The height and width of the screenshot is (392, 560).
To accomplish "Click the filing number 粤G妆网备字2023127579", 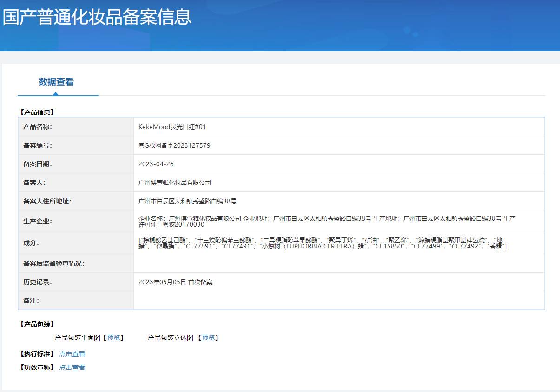I will [x=174, y=145].
